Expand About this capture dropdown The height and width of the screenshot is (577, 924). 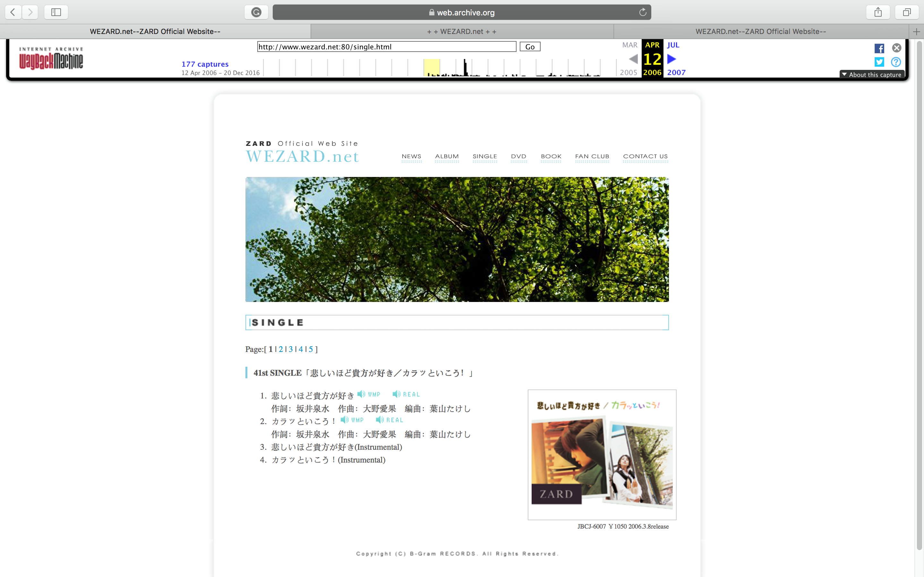click(872, 74)
